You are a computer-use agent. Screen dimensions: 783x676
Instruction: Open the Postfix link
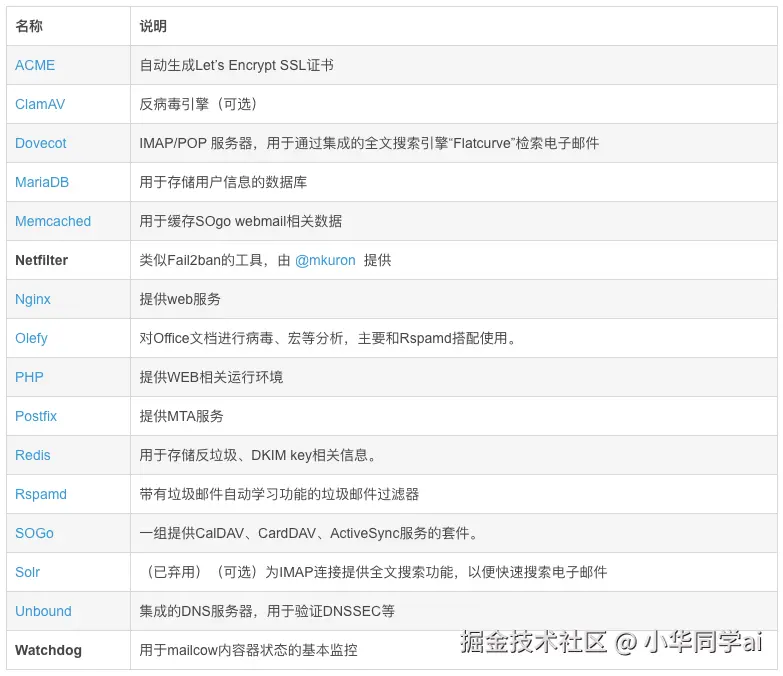pos(36,416)
